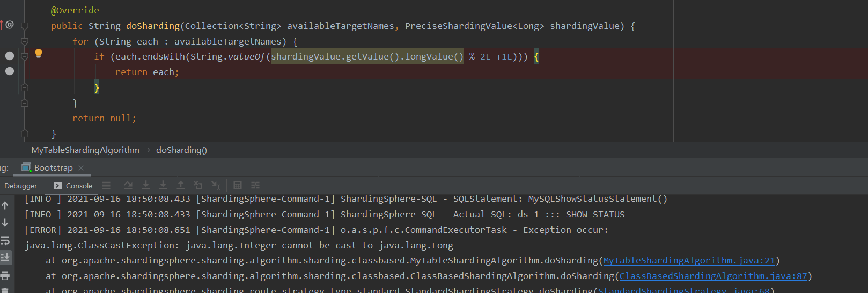Click the Show Execution Point icon
868x293 pixels.
click(128, 185)
